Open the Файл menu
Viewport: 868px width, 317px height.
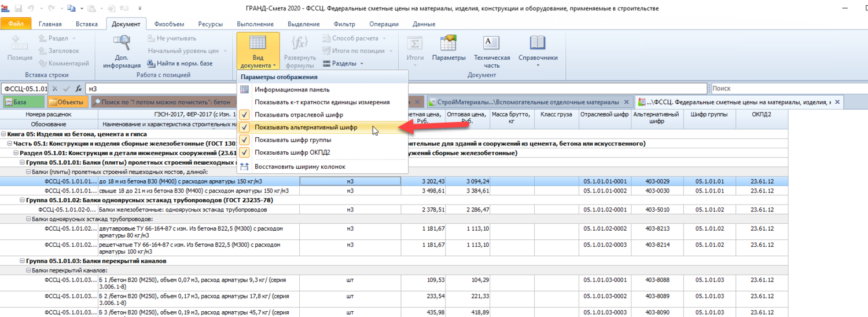point(16,24)
